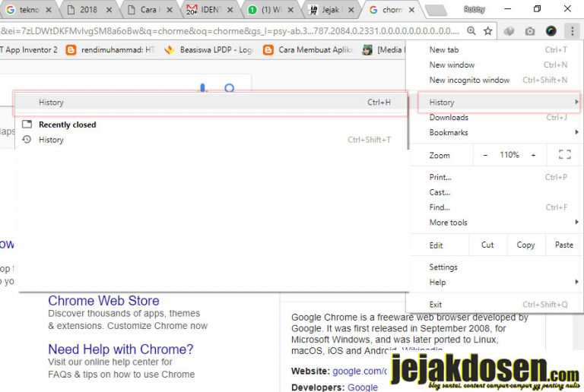Click the blue search magnifier icon
The height and width of the screenshot is (392, 584).
click(x=230, y=88)
